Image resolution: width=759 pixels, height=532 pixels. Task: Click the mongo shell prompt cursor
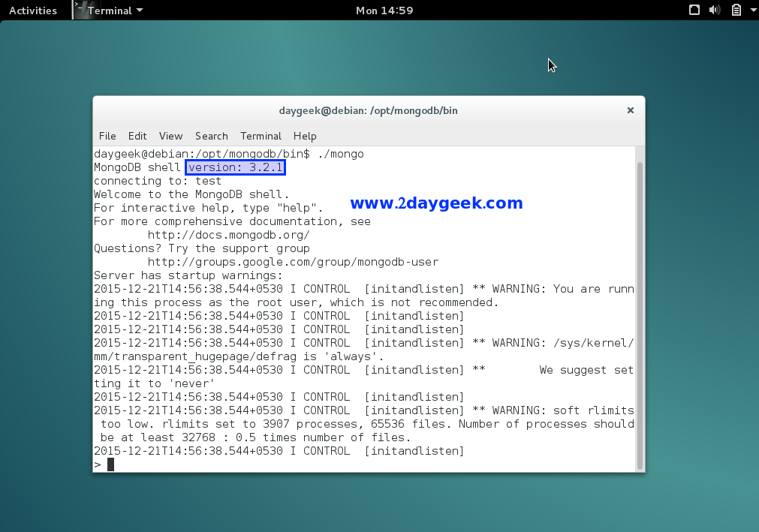coord(111,464)
